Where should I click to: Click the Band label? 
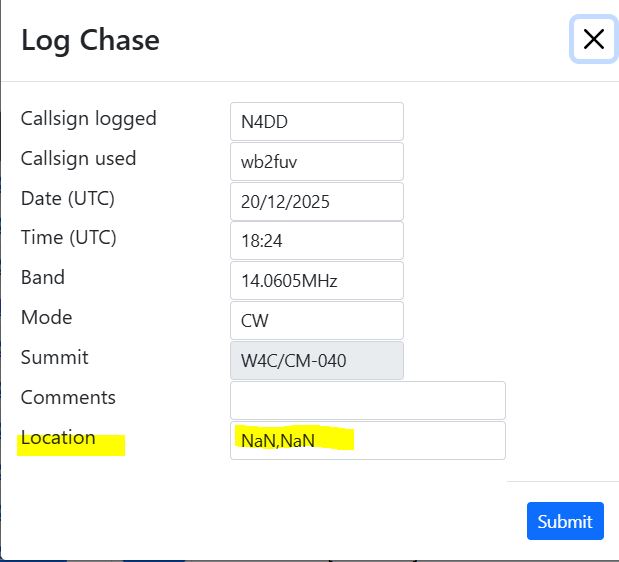click(x=43, y=278)
